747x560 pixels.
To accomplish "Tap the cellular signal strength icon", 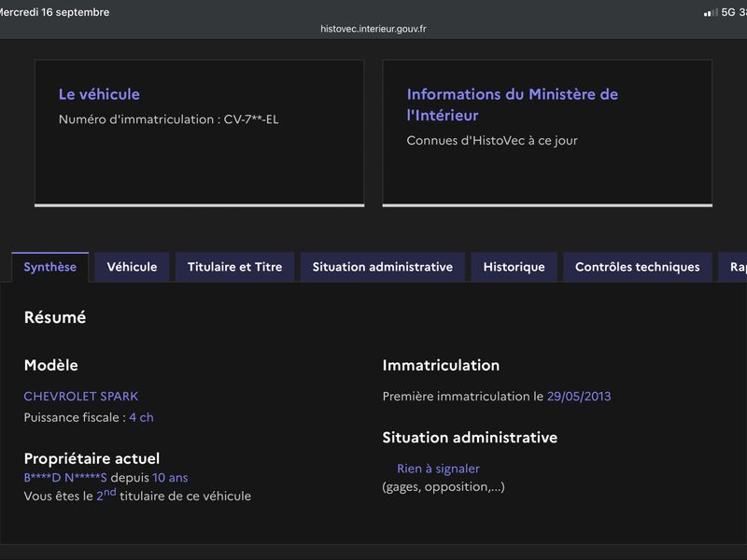I will pos(711,12).
